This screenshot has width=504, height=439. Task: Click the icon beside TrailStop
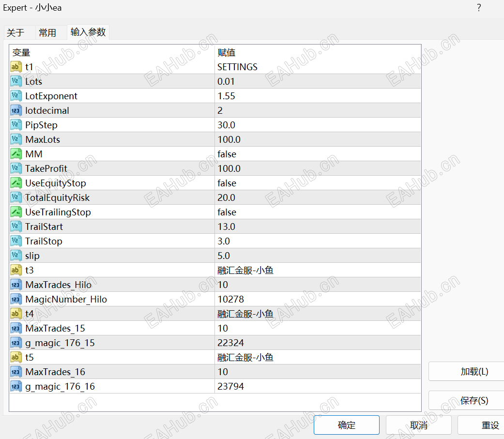(x=16, y=241)
